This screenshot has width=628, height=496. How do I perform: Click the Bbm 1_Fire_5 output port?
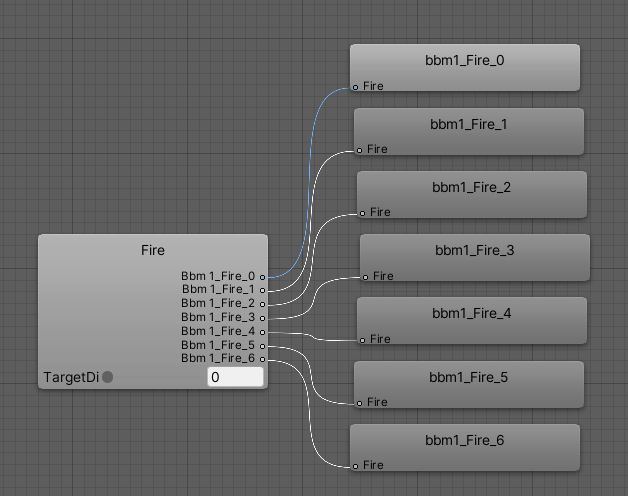click(262, 345)
